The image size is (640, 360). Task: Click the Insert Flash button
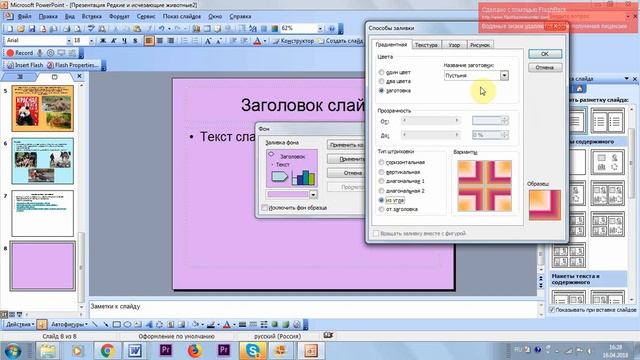click(x=25, y=65)
